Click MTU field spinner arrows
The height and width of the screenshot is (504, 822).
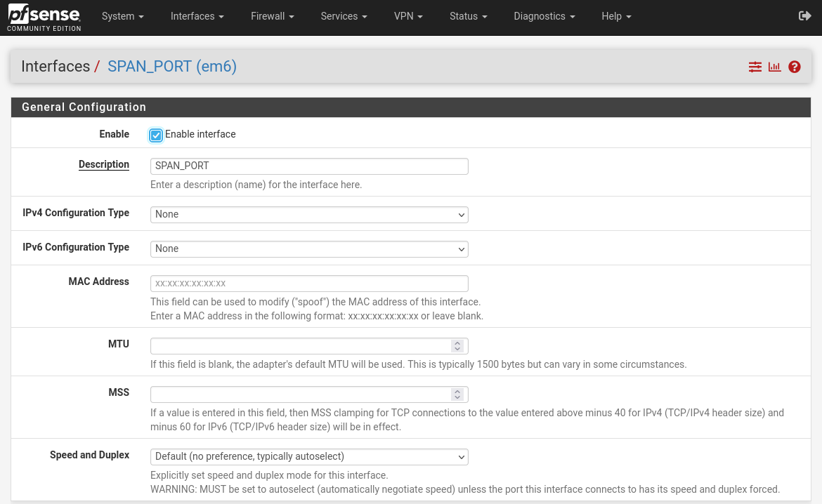pyautogui.click(x=457, y=346)
